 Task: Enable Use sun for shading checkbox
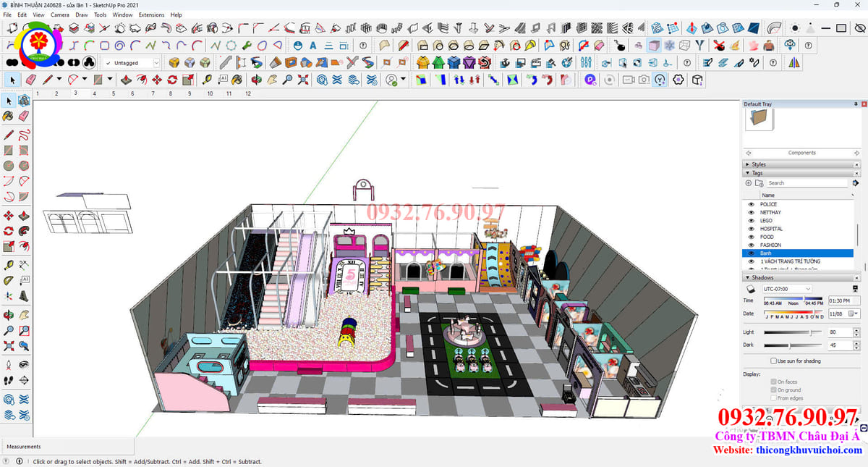click(773, 361)
